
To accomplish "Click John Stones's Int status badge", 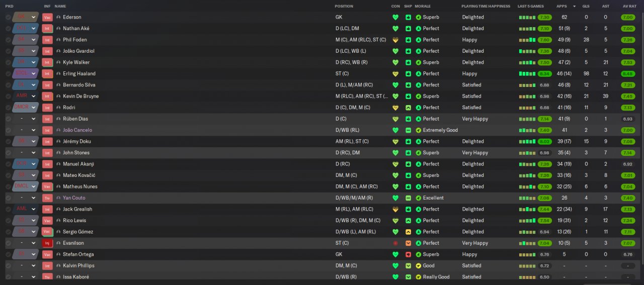I will (48, 153).
